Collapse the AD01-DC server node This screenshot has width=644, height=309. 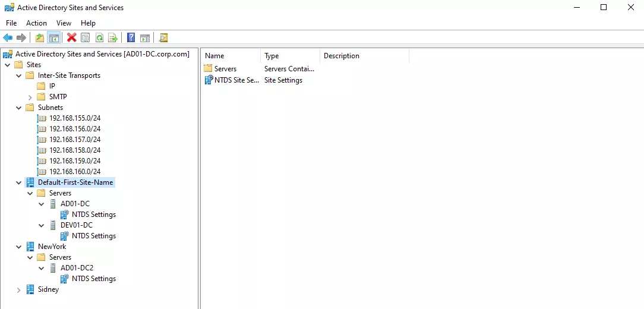41,204
